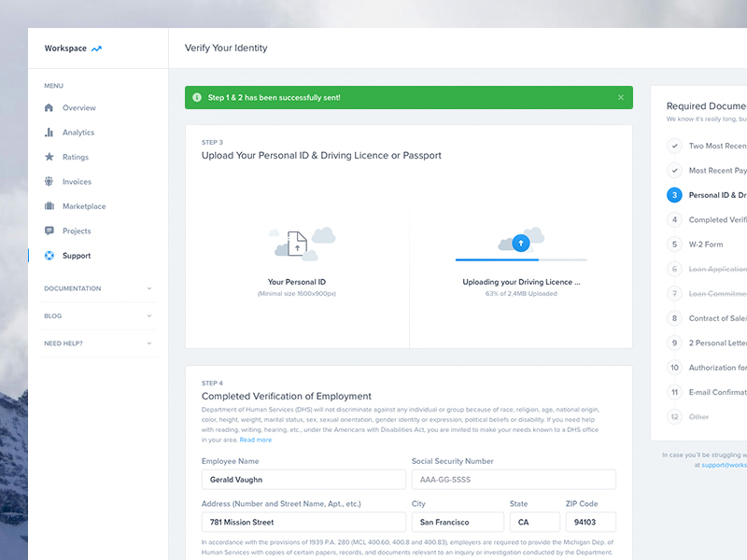747x560 pixels.
Task: Click the Driving Licence upload progress bar
Action: coord(520,259)
